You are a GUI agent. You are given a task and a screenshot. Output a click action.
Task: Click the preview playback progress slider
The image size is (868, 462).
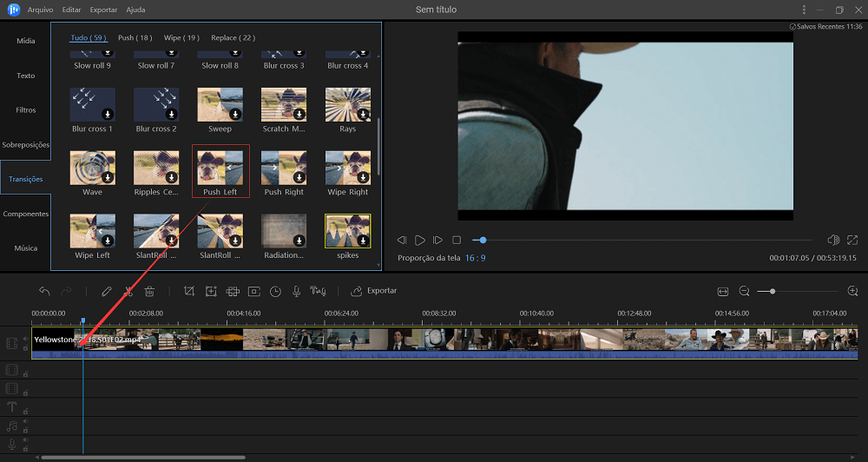642,240
